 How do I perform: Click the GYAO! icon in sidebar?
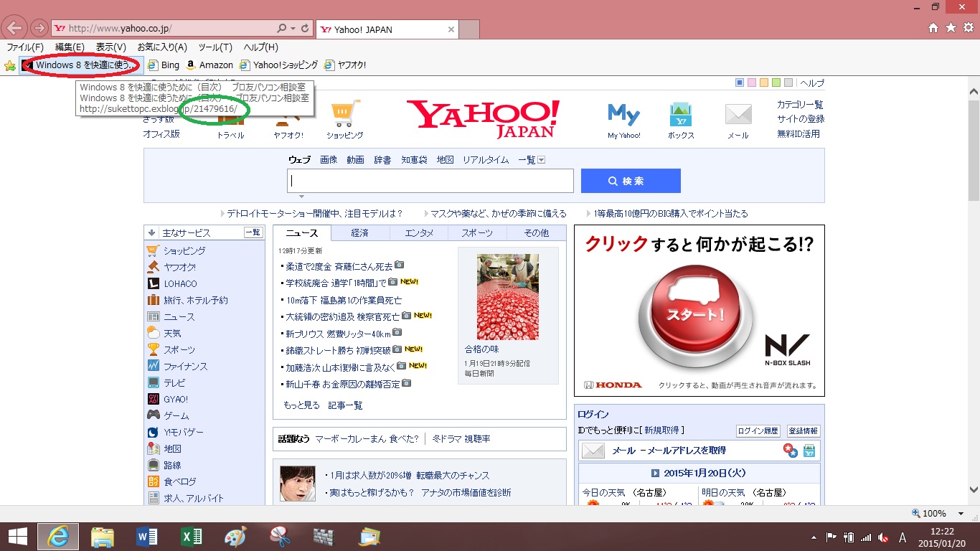click(x=153, y=399)
